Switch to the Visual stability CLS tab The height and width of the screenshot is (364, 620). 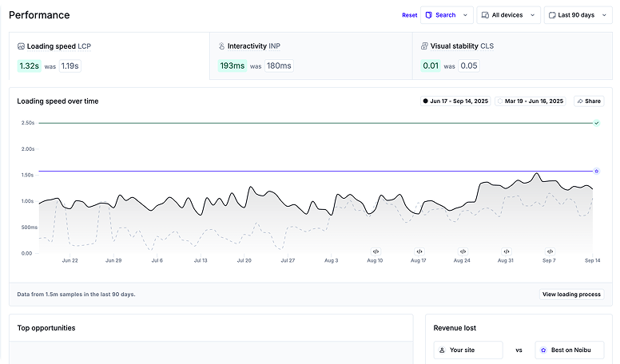pyautogui.click(x=512, y=56)
